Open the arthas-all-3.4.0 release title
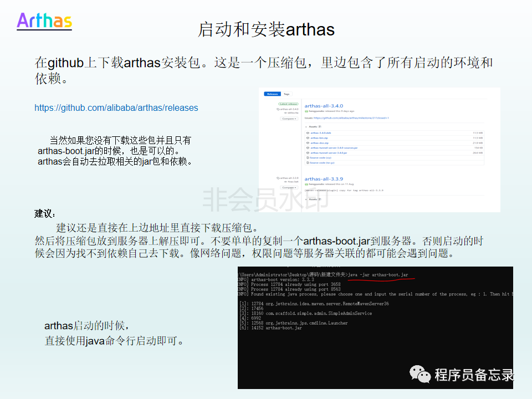The height and width of the screenshot is (399, 532). 324,106
